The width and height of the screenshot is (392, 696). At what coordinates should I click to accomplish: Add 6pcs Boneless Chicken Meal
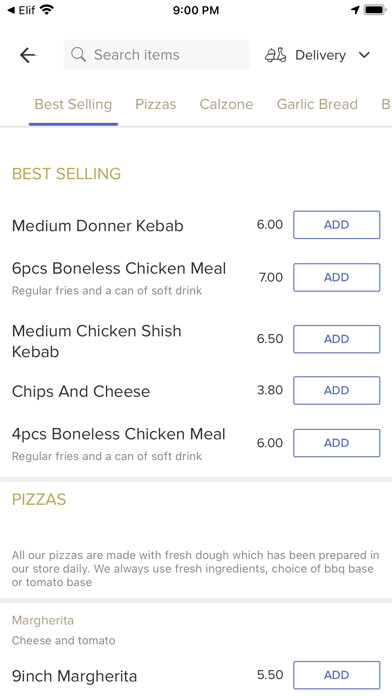337,277
